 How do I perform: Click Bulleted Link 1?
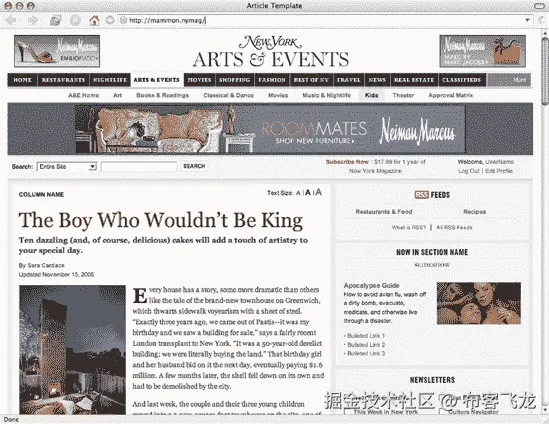tap(366, 336)
